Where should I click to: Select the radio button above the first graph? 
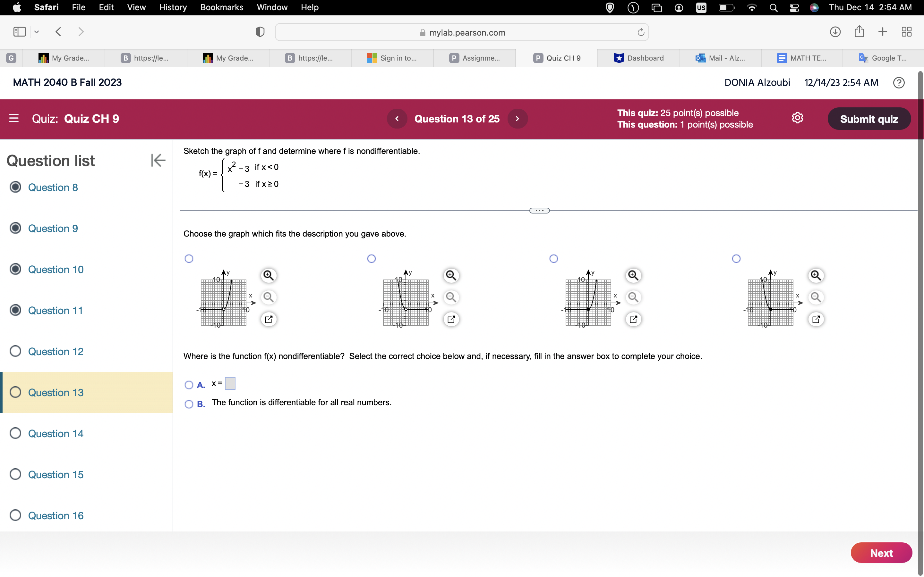[x=189, y=258]
